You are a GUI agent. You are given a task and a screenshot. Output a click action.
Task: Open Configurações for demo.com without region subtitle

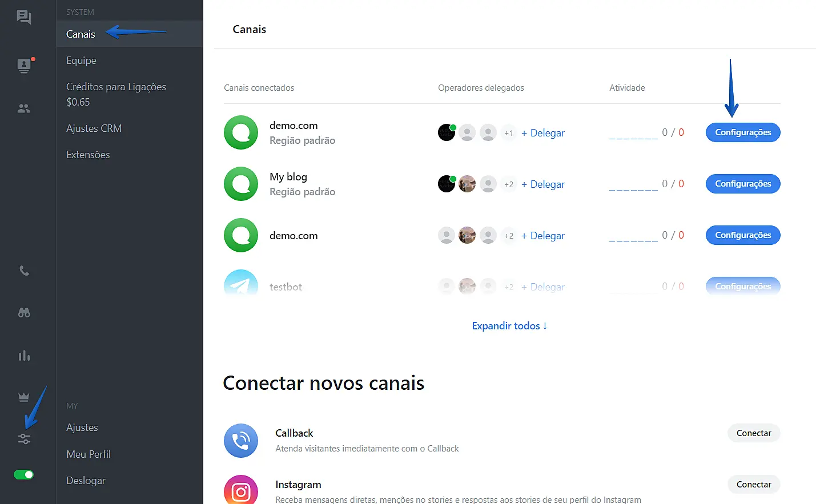tap(743, 235)
